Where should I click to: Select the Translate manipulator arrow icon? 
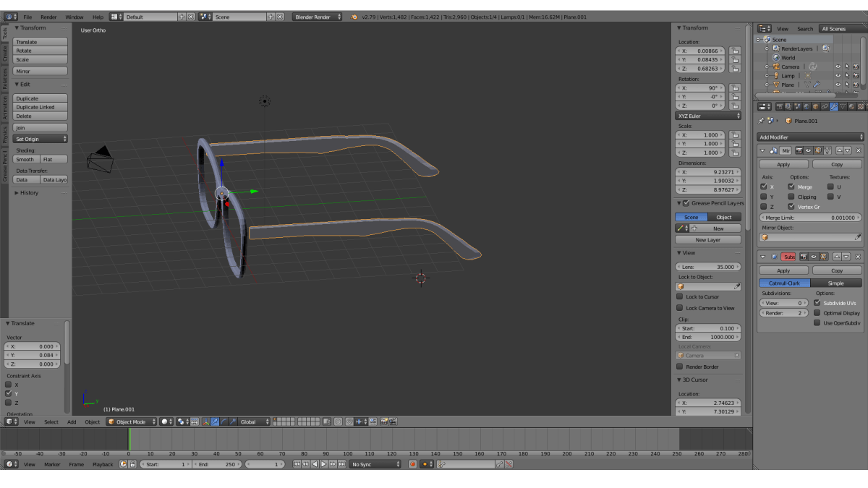(214, 421)
